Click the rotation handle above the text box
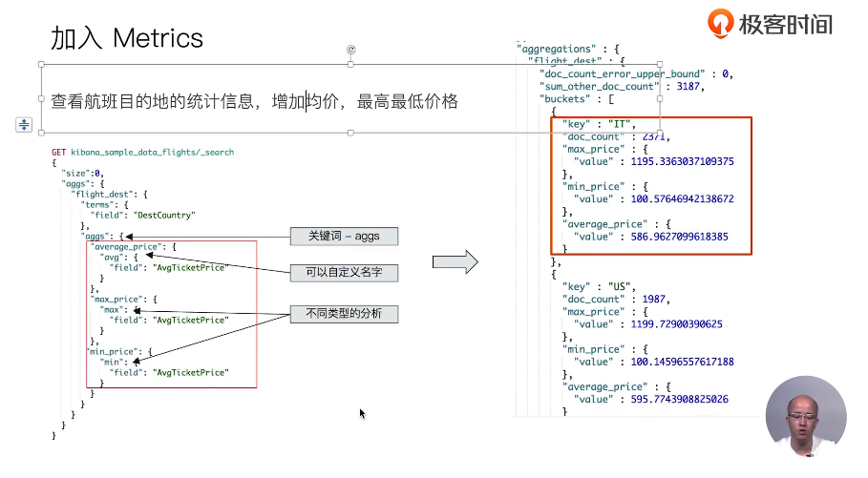This screenshot has width=868, height=478. [x=350, y=49]
